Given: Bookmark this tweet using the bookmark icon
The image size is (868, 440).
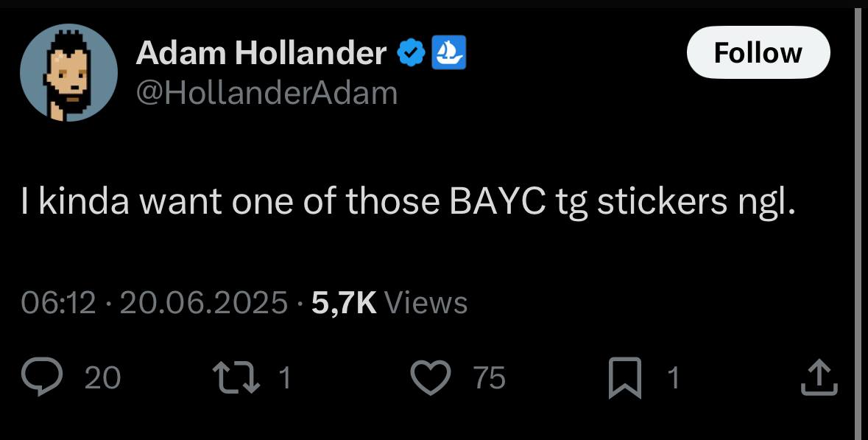Looking at the screenshot, I should coord(625,378).
